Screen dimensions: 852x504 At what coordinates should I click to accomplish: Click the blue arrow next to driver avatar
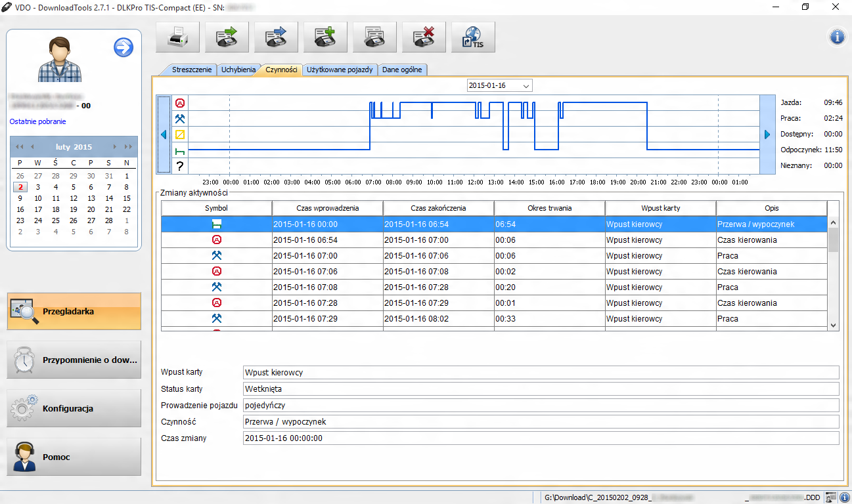coord(123,47)
